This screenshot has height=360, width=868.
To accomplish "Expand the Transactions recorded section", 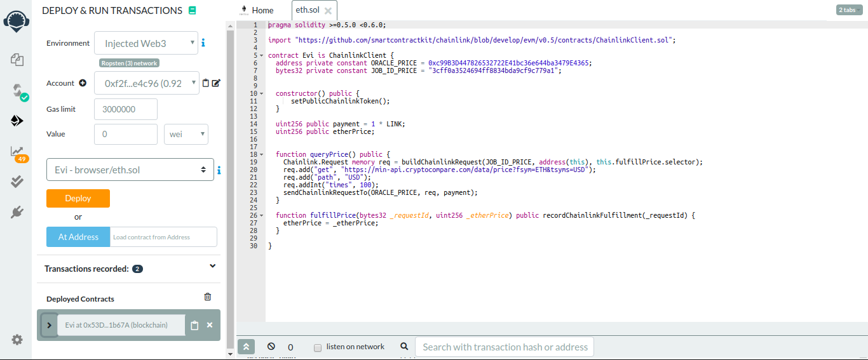I will pos(212,266).
